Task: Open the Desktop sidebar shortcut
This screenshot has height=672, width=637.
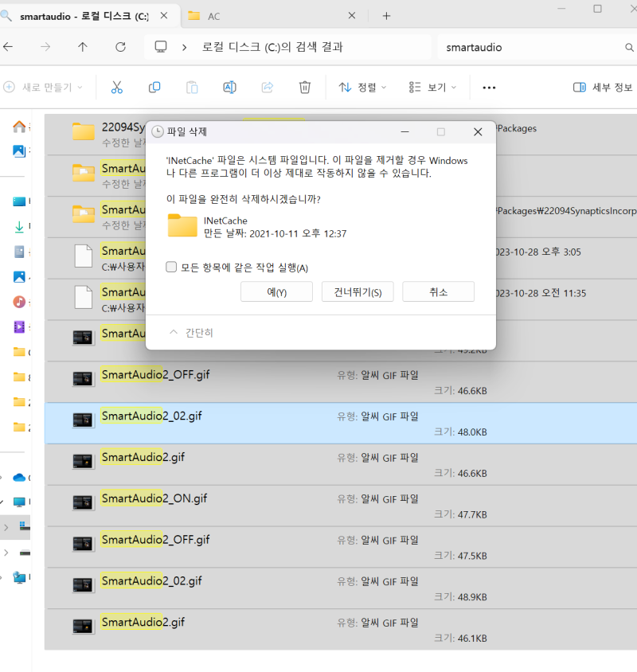Action: pyautogui.click(x=19, y=201)
